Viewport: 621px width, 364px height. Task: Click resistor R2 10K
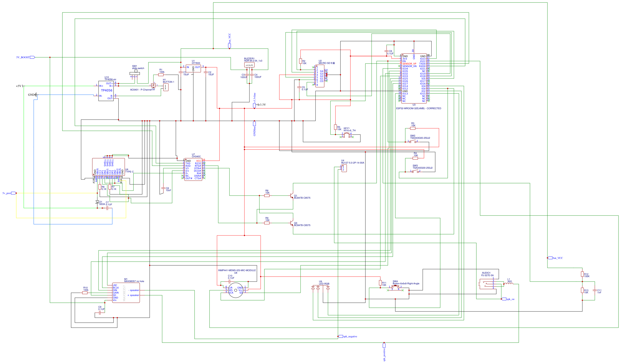coord(301,61)
